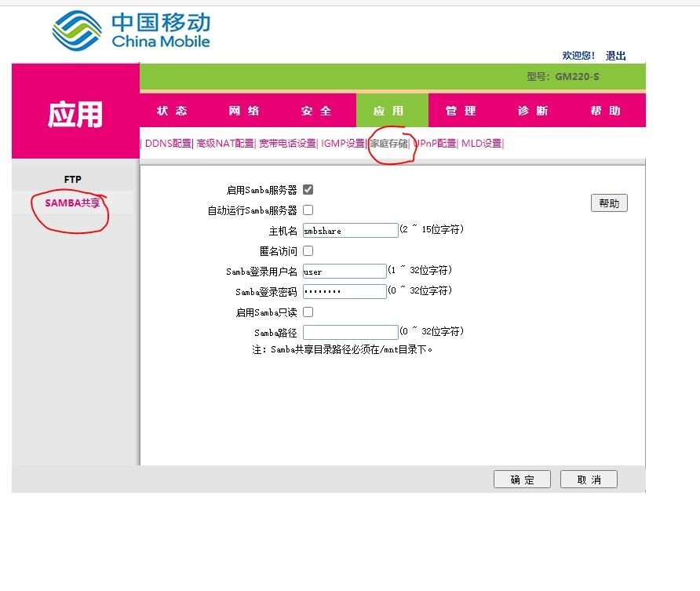Open DDNS配置 submenu link
700x591 pixels.
[x=168, y=144]
